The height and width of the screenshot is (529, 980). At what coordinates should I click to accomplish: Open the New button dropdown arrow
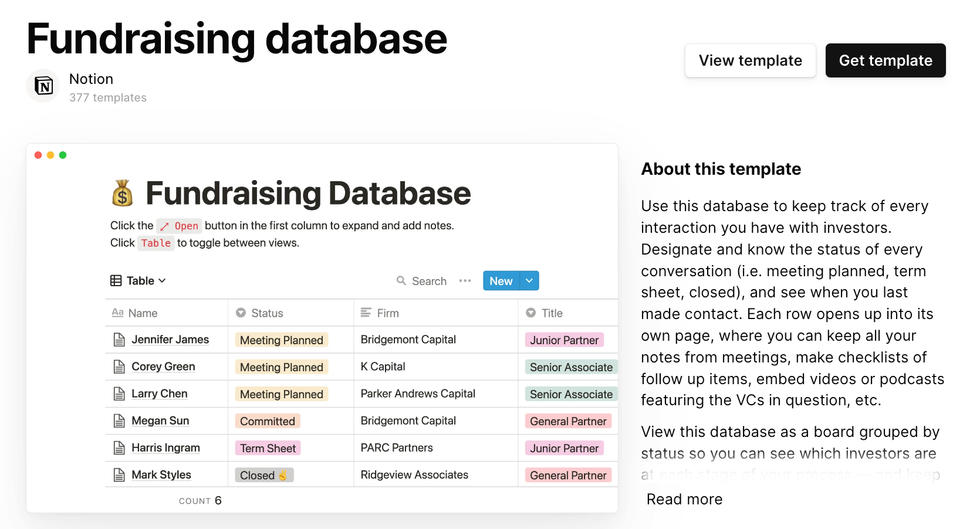coord(529,281)
